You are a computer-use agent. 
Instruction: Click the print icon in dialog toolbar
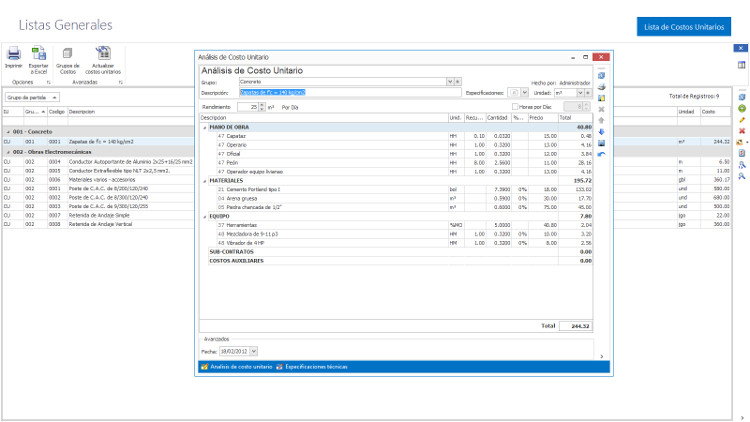pyautogui.click(x=601, y=87)
